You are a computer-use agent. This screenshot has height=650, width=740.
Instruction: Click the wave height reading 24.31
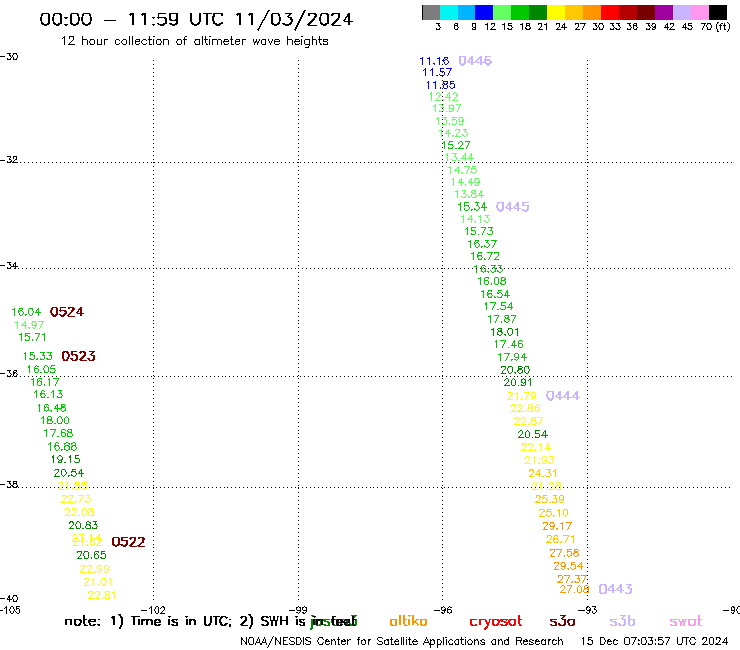543,473
